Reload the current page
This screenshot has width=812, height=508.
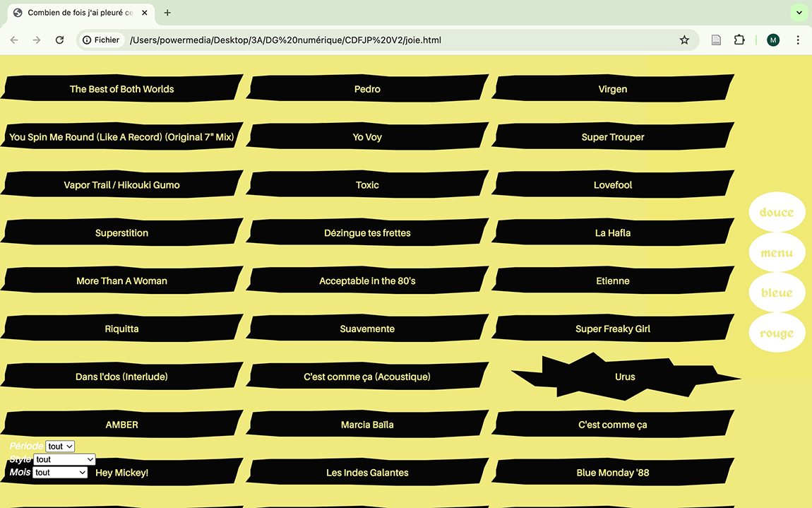(x=59, y=40)
